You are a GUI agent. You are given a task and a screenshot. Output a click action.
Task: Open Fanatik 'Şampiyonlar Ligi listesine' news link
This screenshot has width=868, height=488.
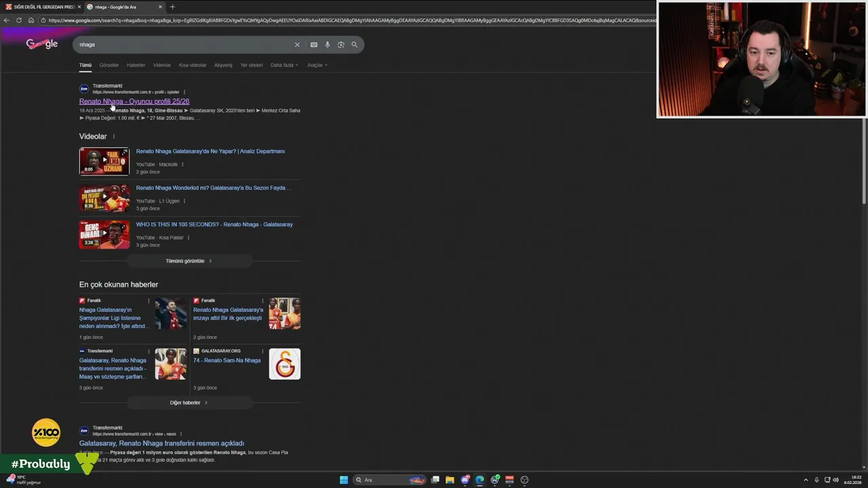coord(113,318)
